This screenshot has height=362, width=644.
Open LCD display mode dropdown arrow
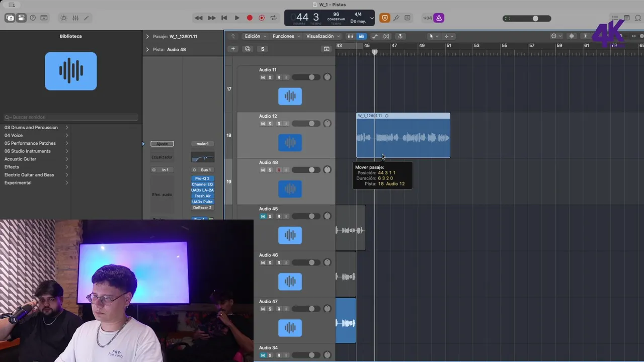click(372, 18)
